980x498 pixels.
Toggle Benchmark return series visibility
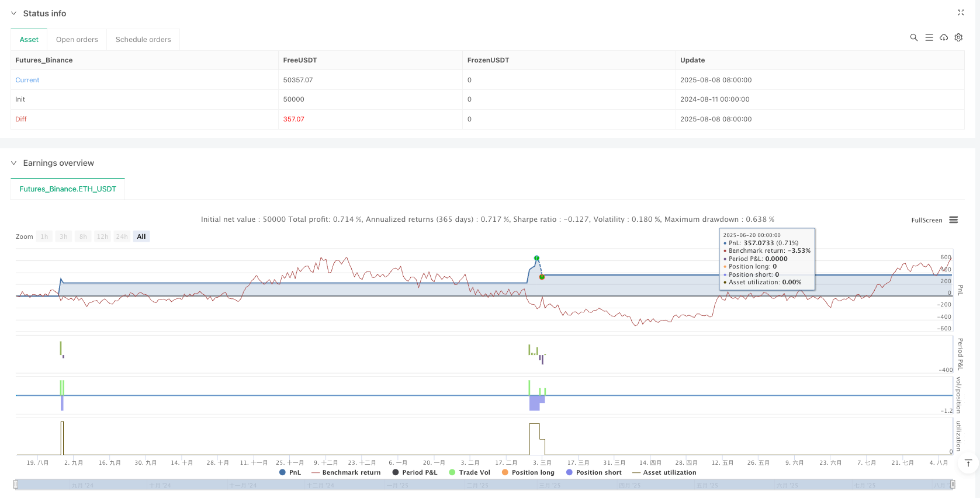(346, 472)
